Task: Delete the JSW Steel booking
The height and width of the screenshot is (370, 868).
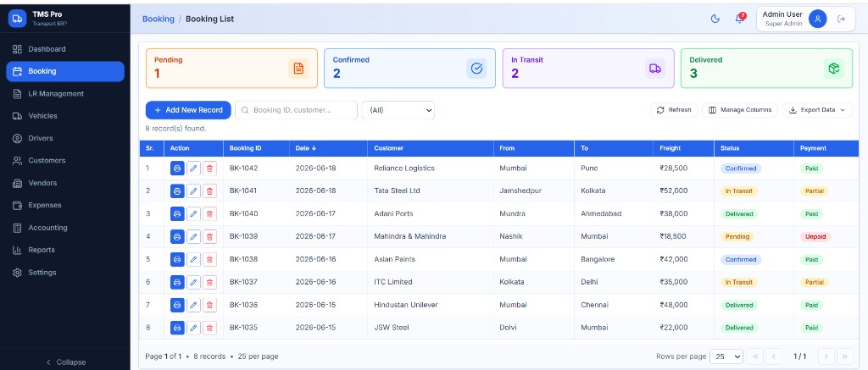Action: pos(209,328)
